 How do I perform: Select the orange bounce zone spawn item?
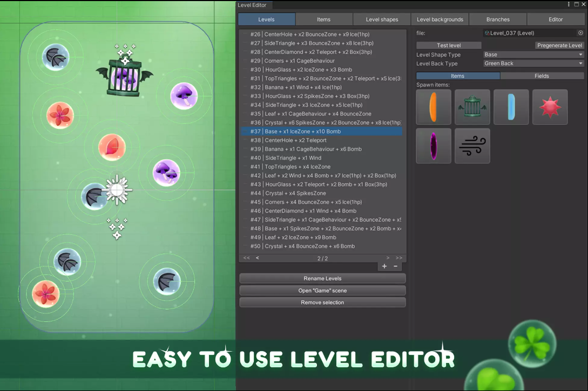point(434,107)
